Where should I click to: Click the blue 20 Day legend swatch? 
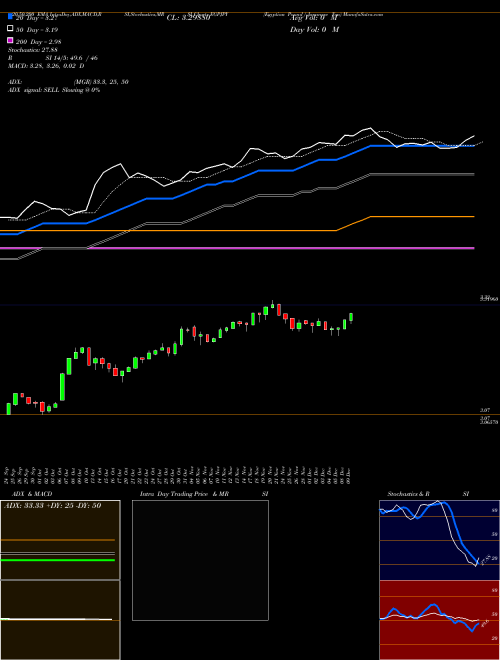(x=11, y=17)
